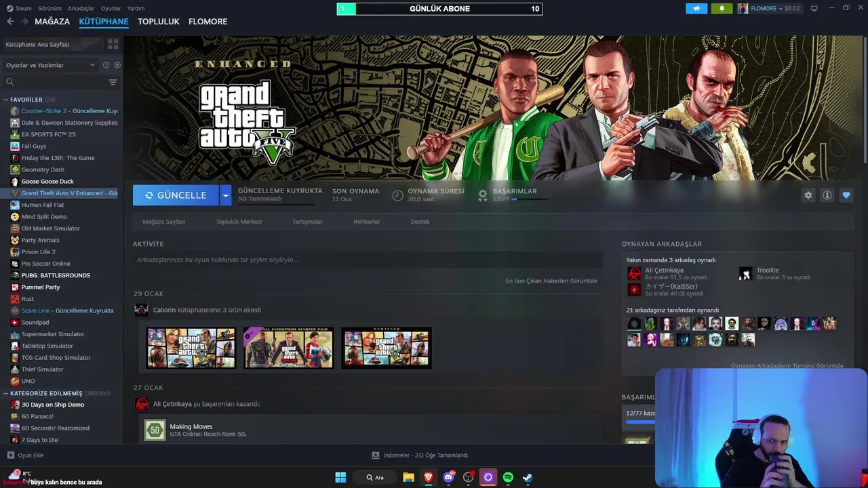
Task: Open advanced filter options icon
Action: click(x=113, y=82)
